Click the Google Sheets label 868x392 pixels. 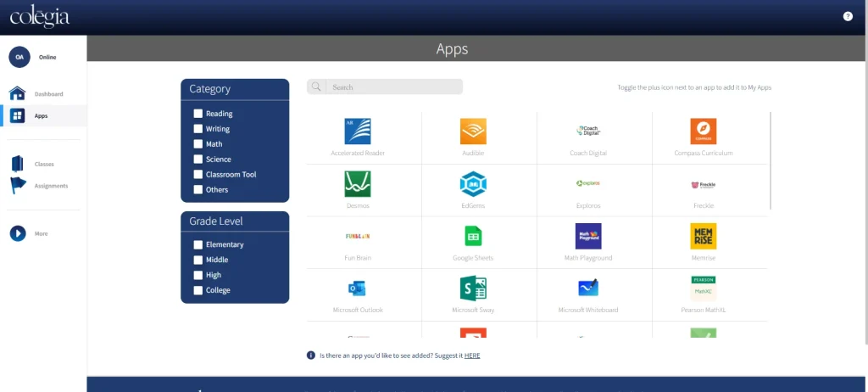click(473, 258)
